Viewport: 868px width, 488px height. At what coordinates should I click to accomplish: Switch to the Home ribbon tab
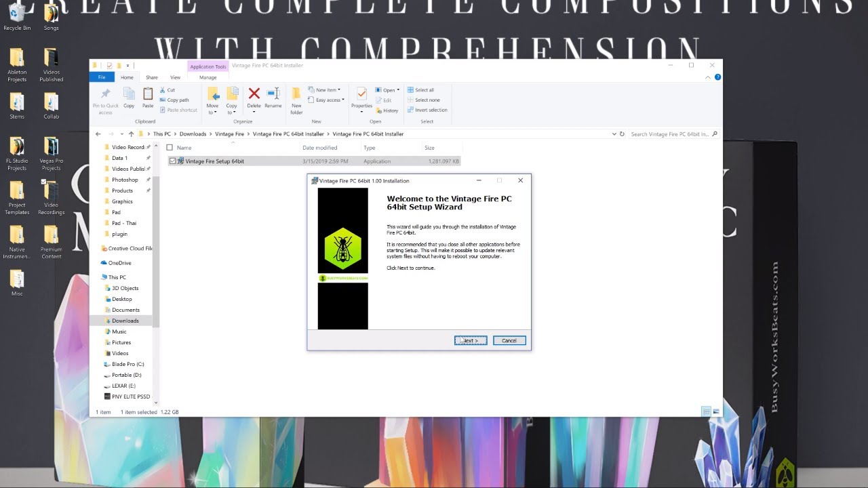click(x=127, y=77)
